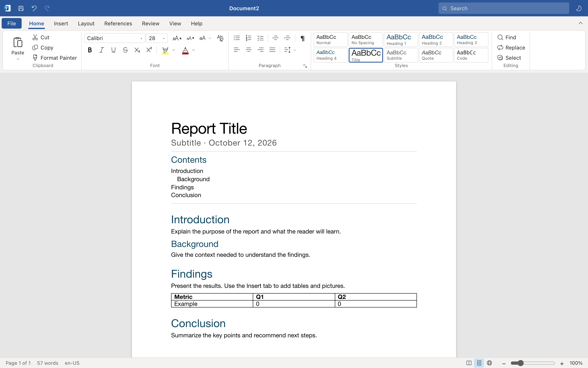Click the Save icon in title bar
588x368 pixels.
click(x=21, y=8)
